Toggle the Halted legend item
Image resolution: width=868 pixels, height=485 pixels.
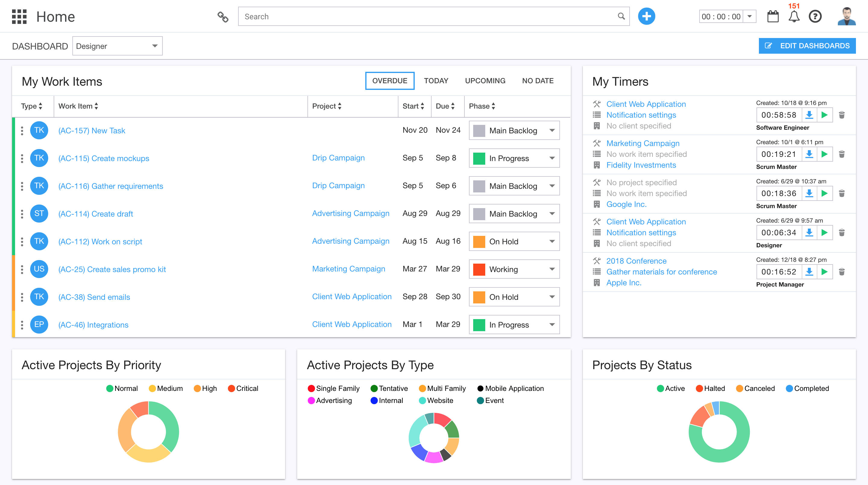pos(710,388)
